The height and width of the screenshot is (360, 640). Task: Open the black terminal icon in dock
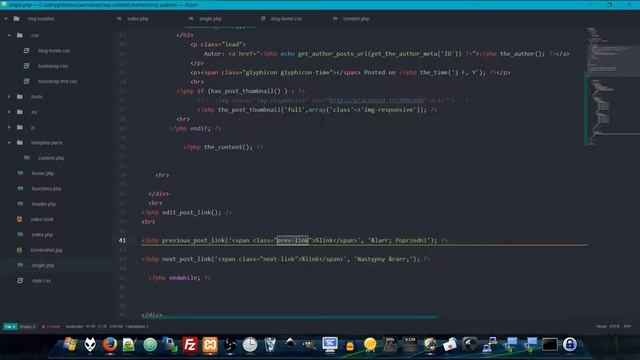pyautogui.click(x=549, y=344)
